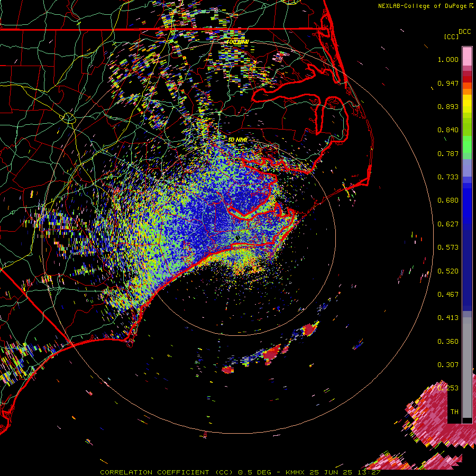Click the 0.893 scale value
Viewport: 476px width, 476px height.
pos(448,106)
